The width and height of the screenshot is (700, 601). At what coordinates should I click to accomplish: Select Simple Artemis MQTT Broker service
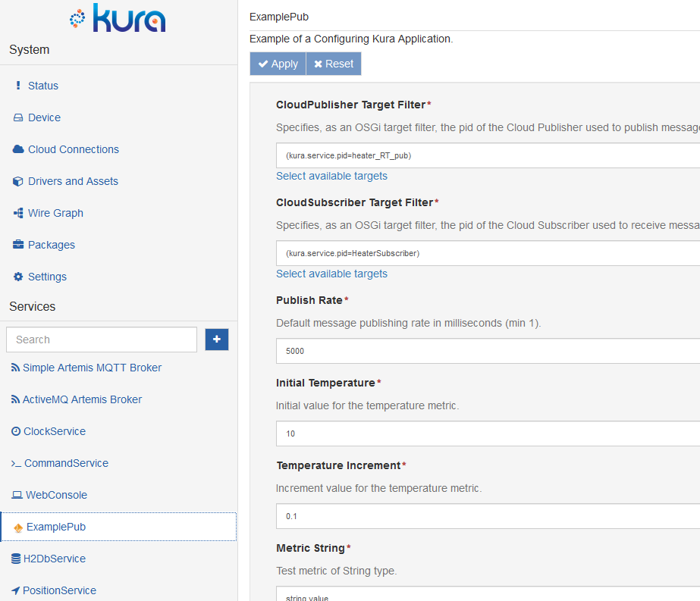tap(92, 368)
